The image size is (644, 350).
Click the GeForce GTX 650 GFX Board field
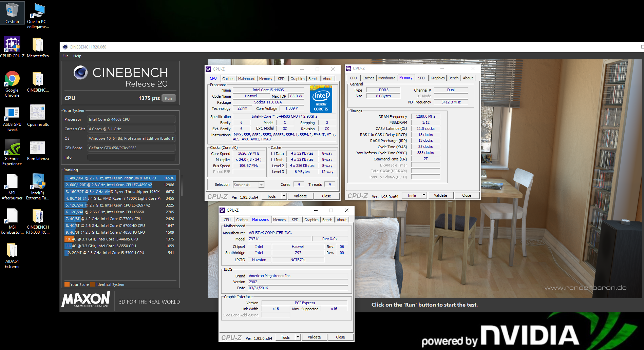[x=131, y=148]
